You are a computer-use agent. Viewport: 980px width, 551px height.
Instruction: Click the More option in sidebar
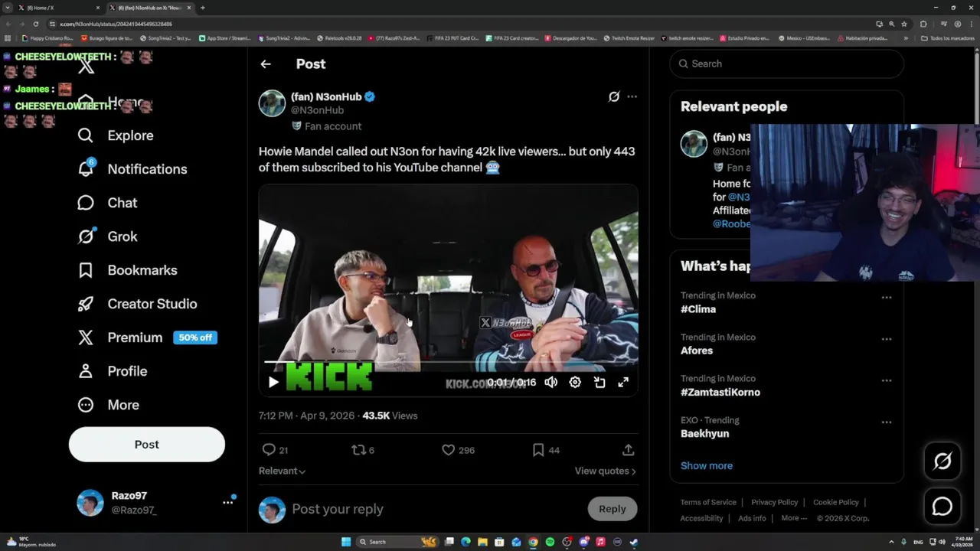pos(108,405)
